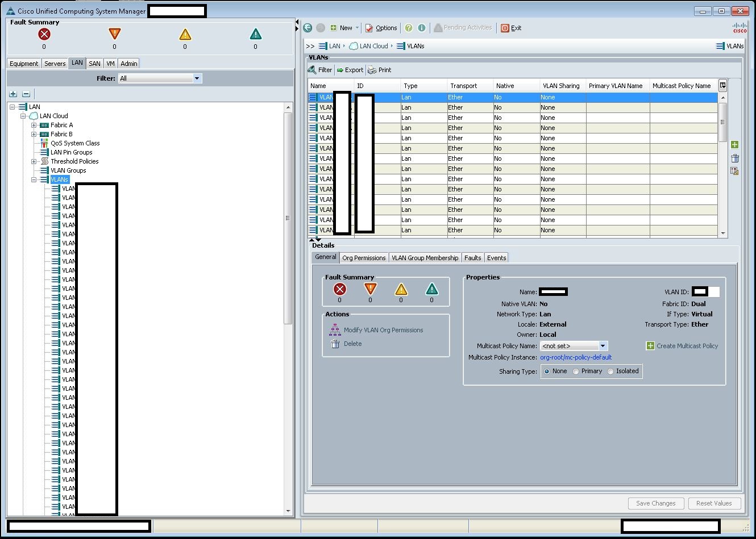The image size is (756, 539).
Task: Click the green plus add VLAN icon
Action: tap(734, 145)
